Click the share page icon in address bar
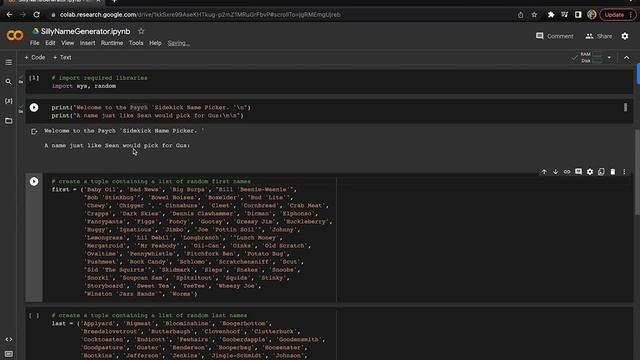This screenshot has height=360, width=640. [x=520, y=15]
